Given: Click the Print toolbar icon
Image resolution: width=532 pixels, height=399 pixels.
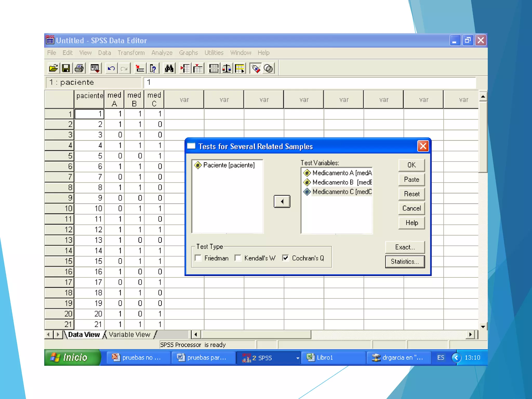Looking at the screenshot, I should 79,69.
